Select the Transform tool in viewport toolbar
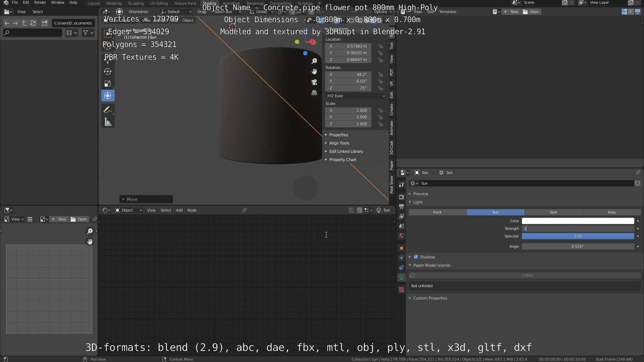Viewport: 644px width, 362px height. pos(108,96)
